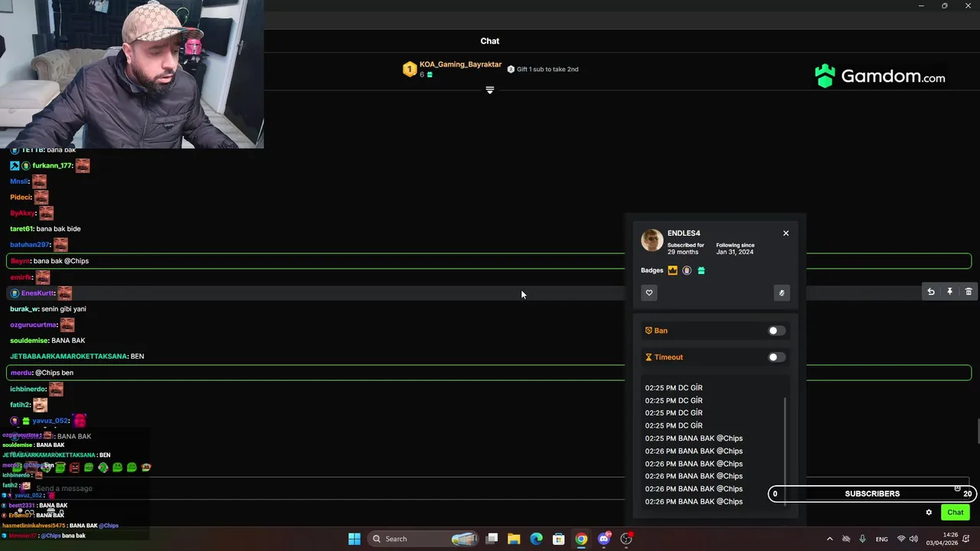Enable the Timeout switch for ENDLES4

point(776,357)
